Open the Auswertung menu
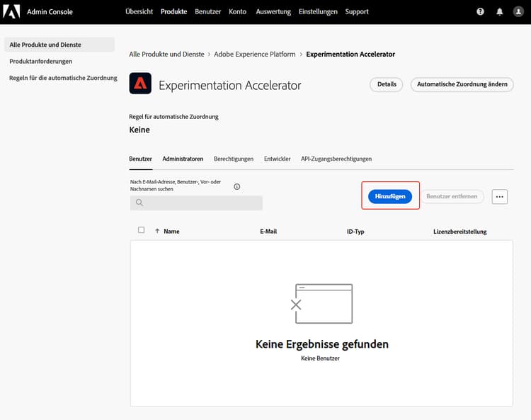The height and width of the screenshot is (420, 531). pos(273,11)
